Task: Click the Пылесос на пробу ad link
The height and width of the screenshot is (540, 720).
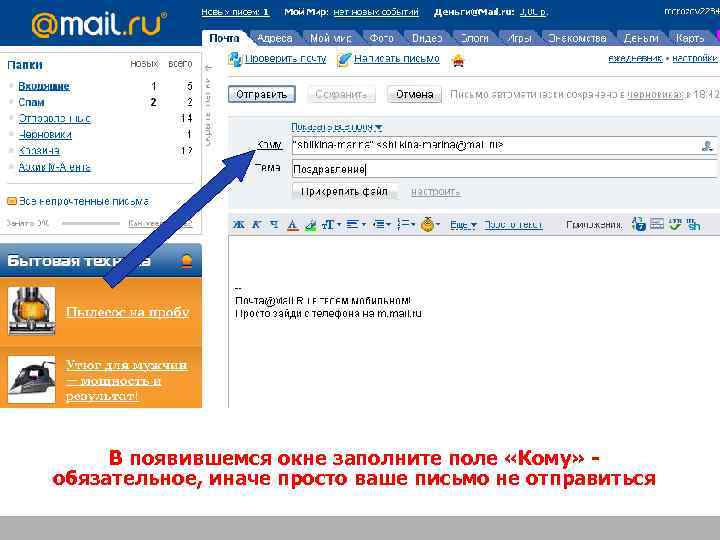Action: coord(127,312)
